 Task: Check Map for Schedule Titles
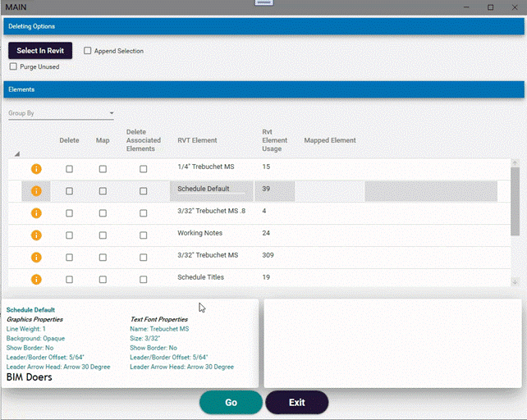pyautogui.click(x=103, y=279)
